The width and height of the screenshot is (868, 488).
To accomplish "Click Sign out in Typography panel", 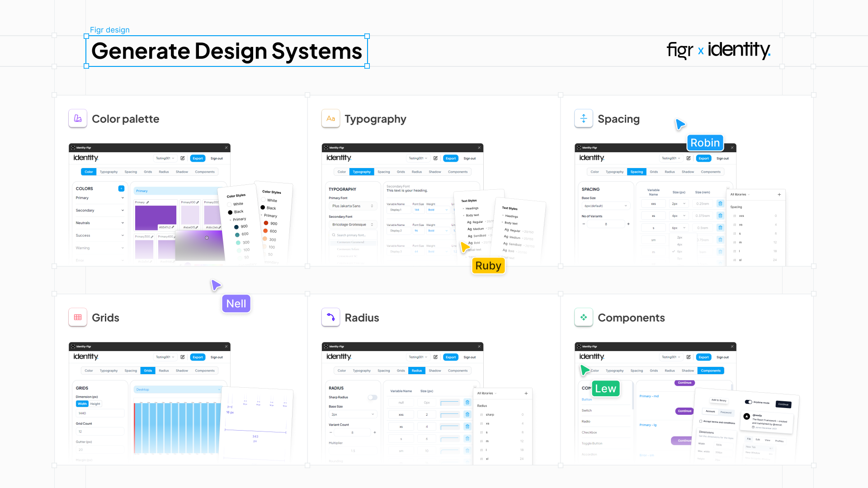I will point(470,158).
